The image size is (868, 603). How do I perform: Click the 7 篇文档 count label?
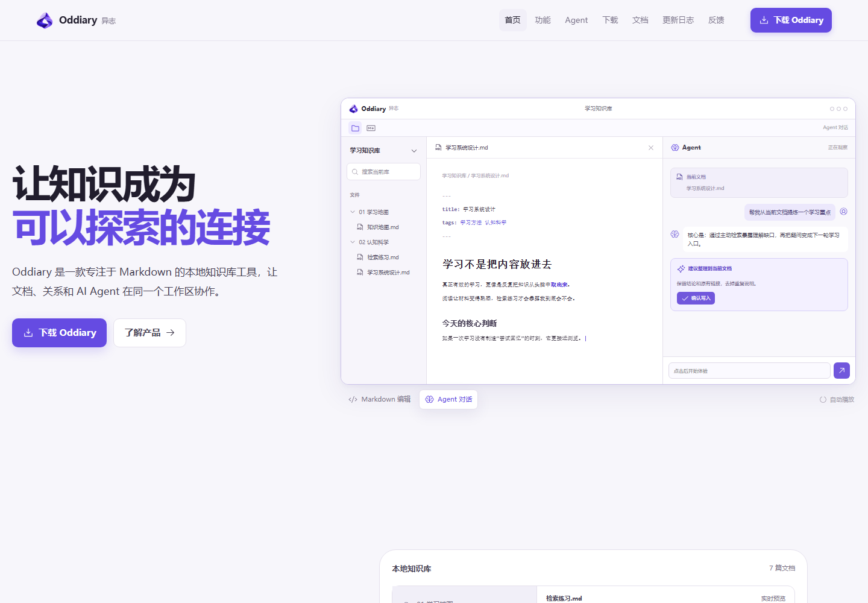point(782,568)
